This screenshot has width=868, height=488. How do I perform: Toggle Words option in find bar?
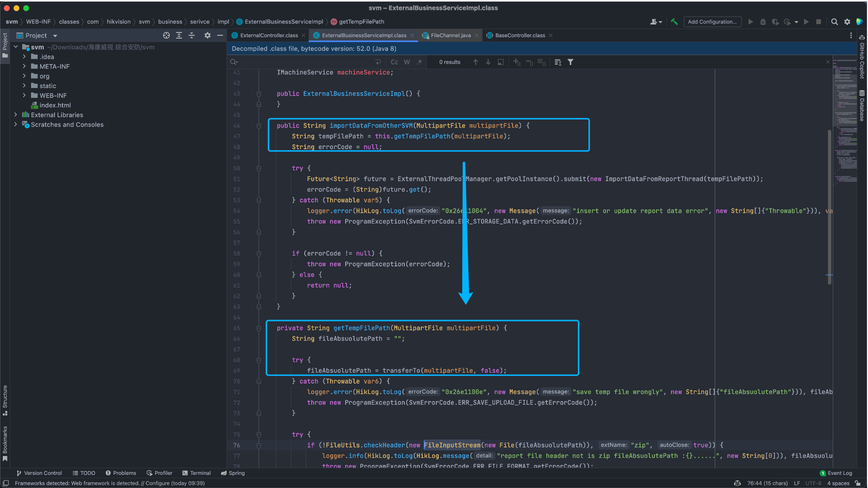(407, 62)
